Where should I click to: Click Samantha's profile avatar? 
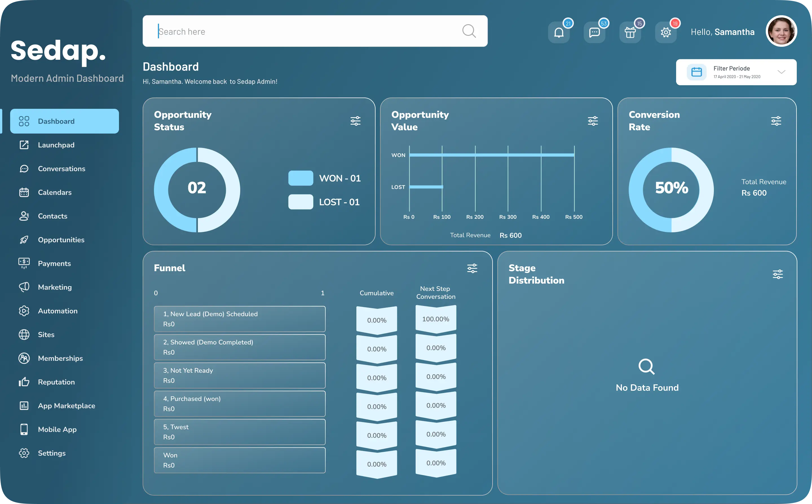point(781,31)
